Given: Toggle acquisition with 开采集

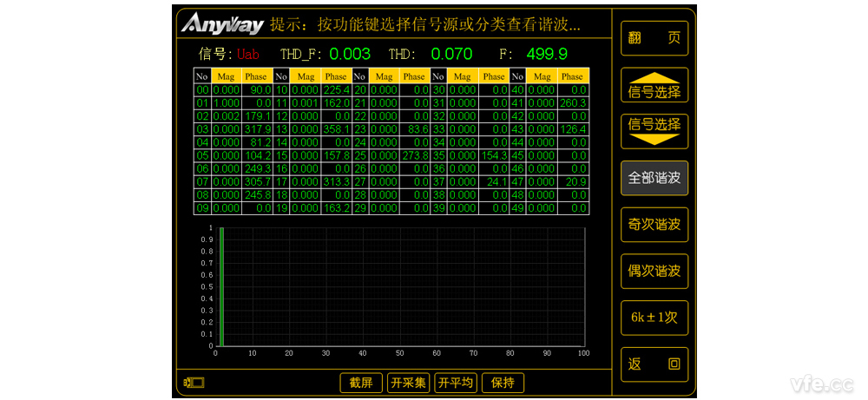Looking at the screenshot, I should pyautogui.click(x=408, y=383).
